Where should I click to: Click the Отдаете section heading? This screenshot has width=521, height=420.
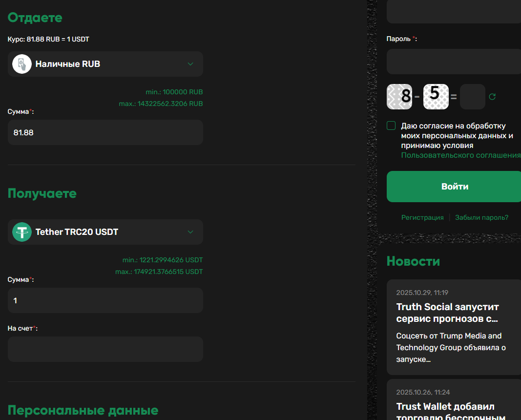(35, 18)
